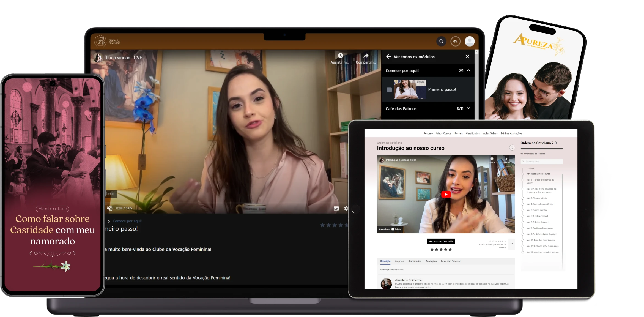
Task: Tick the Primeiro passo lesson checkbox
Action: tap(389, 90)
